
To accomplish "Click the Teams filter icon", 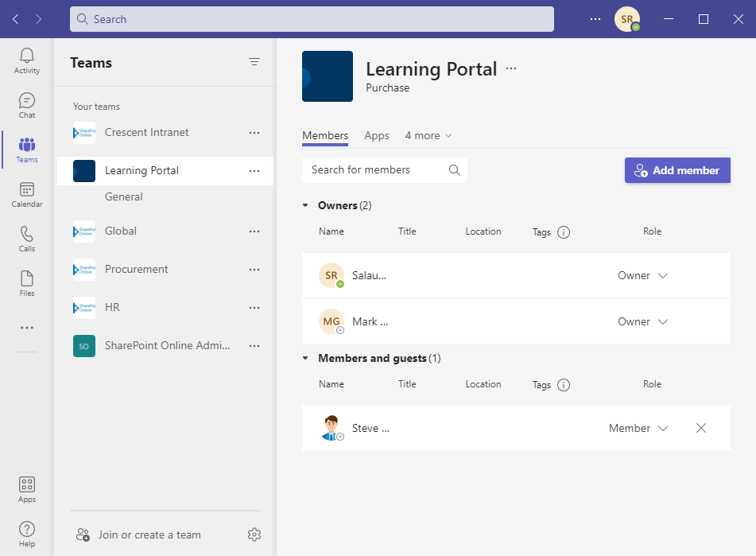I will coord(254,61).
